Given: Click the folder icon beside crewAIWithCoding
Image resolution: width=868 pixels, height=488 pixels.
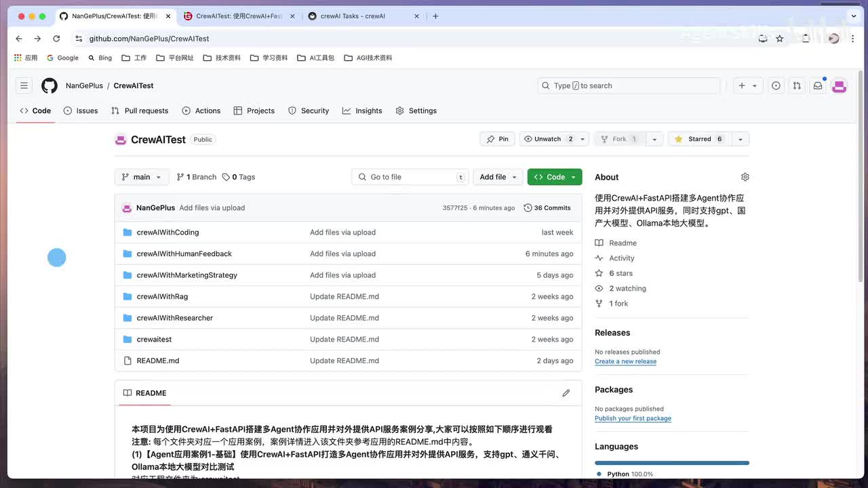Looking at the screenshot, I should 127,232.
